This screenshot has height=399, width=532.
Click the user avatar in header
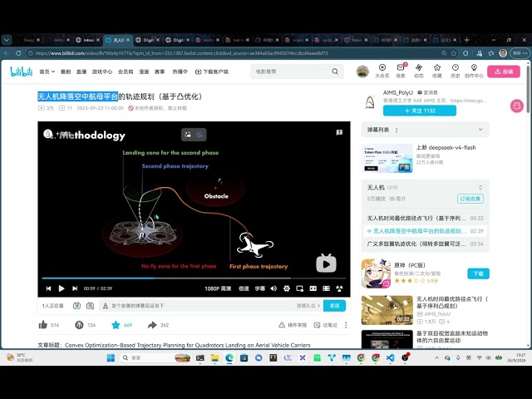pyautogui.click(x=362, y=71)
